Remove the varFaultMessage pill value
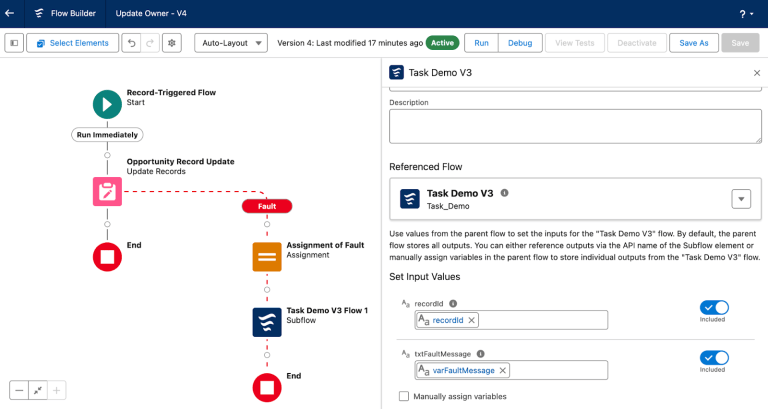Screen dimensions: 768x409 coord(503,371)
